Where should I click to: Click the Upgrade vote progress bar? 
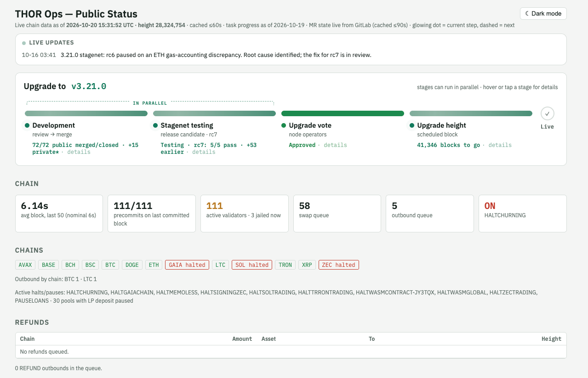tap(343, 113)
